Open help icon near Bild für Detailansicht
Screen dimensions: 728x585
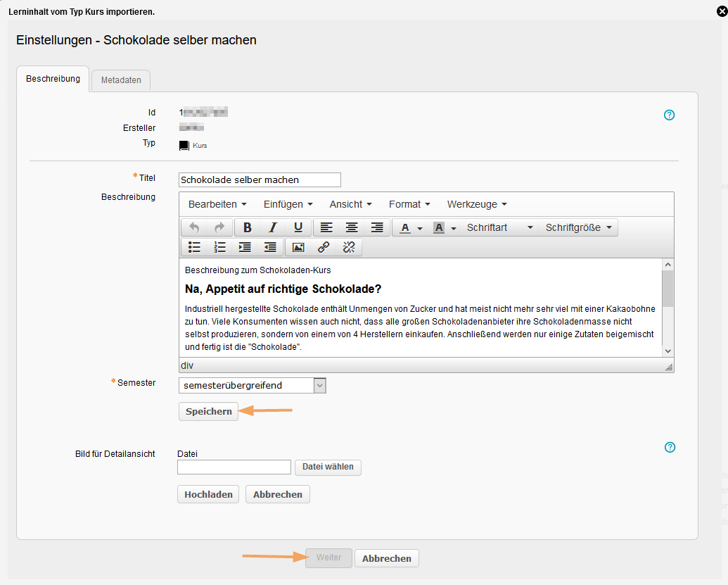coord(670,447)
